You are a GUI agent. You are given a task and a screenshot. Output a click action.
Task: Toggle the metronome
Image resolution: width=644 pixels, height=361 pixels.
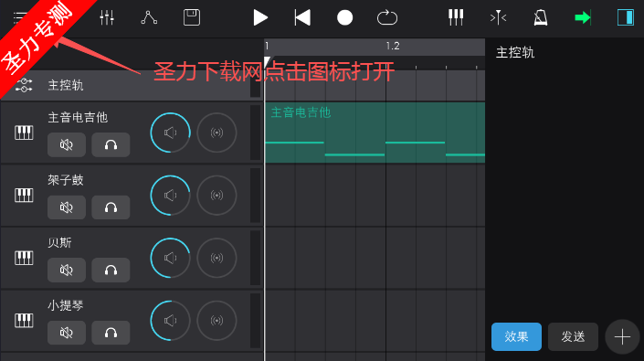pos(541,17)
